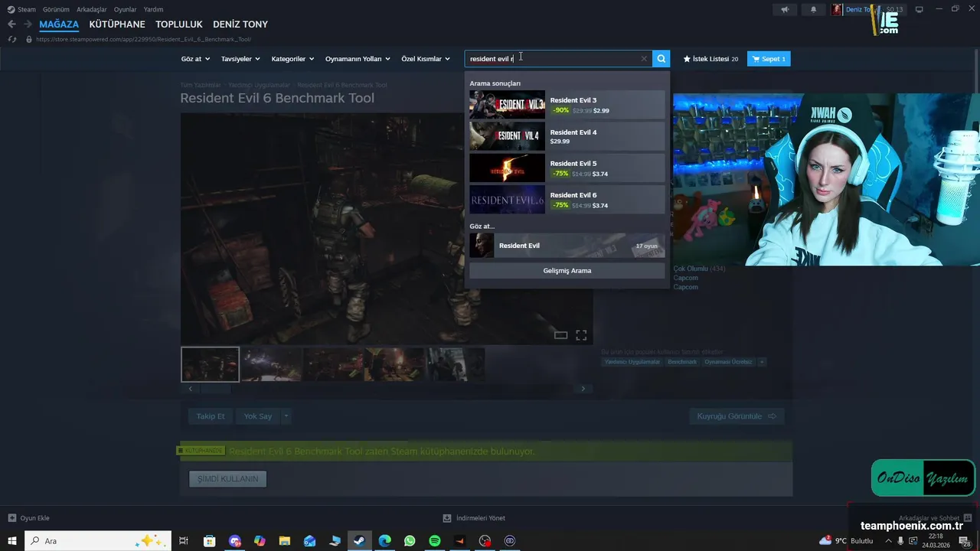Switch to the TOPLULUK tab

[179, 24]
